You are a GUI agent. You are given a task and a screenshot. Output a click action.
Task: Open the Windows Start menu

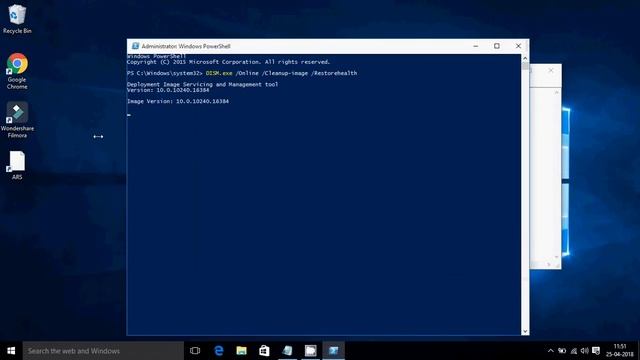(11, 351)
